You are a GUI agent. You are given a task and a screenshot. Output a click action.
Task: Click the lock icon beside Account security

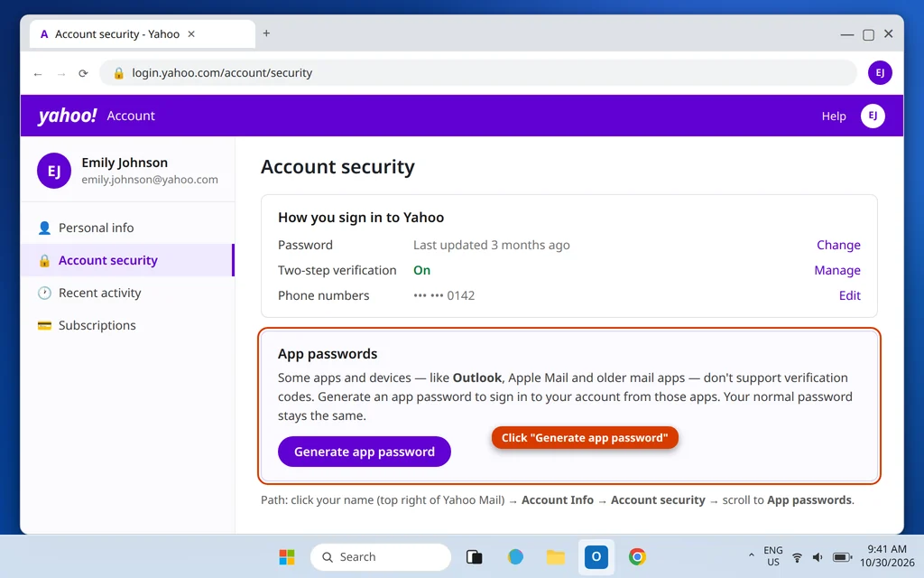(x=44, y=260)
